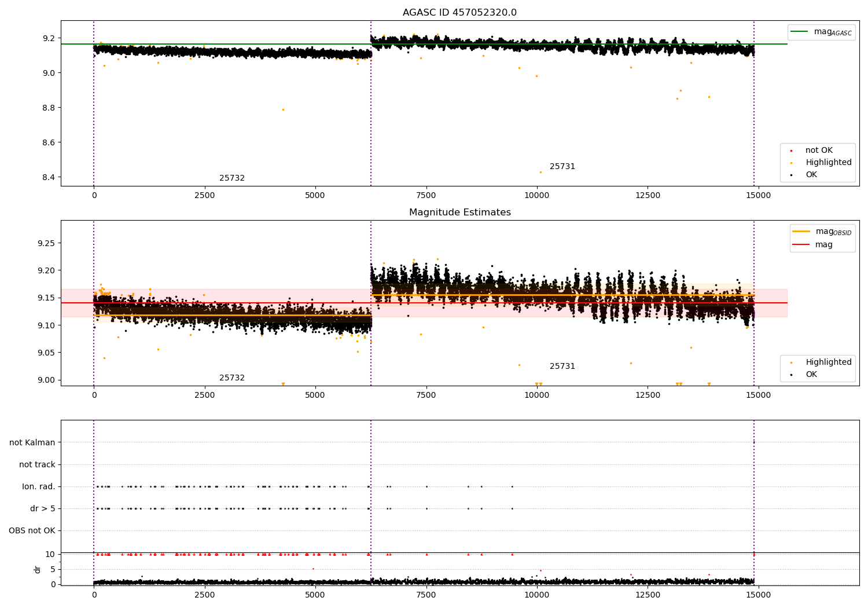This screenshot has height=608, width=868.
Task: Click the black 'OK' marker in top legend
Action: (791, 175)
